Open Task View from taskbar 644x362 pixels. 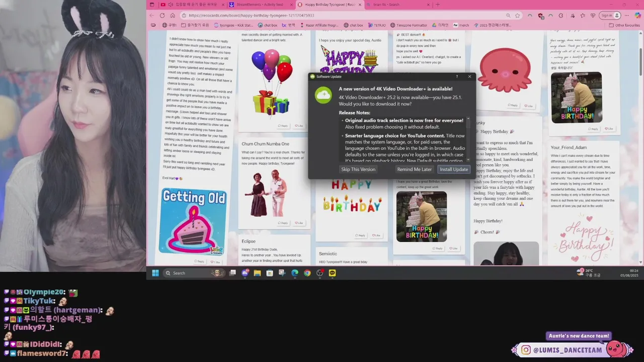[232, 273]
